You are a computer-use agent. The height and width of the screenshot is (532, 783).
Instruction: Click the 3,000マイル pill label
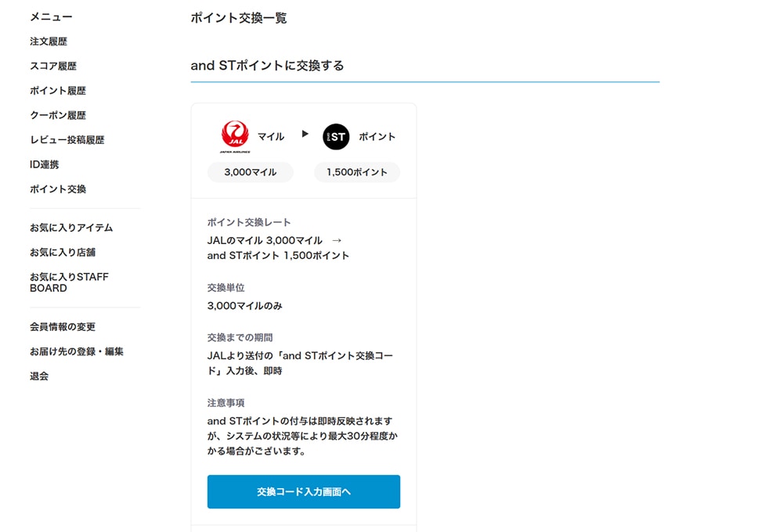coord(251,172)
